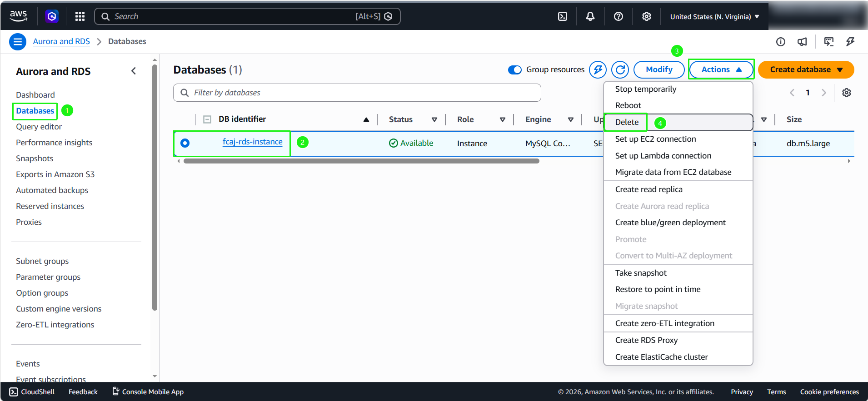
Task: Open the fcaj-rds-instance link
Action: (253, 142)
